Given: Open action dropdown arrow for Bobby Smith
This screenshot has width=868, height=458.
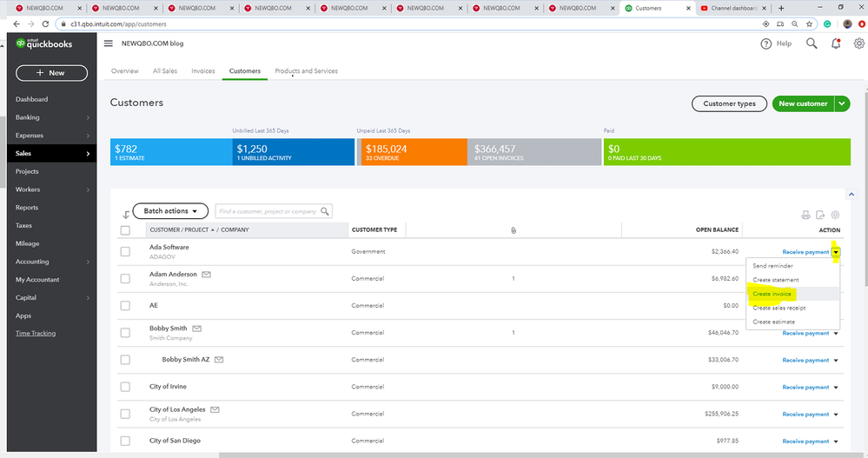Looking at the screenshot, I should (x=836, y=334).
